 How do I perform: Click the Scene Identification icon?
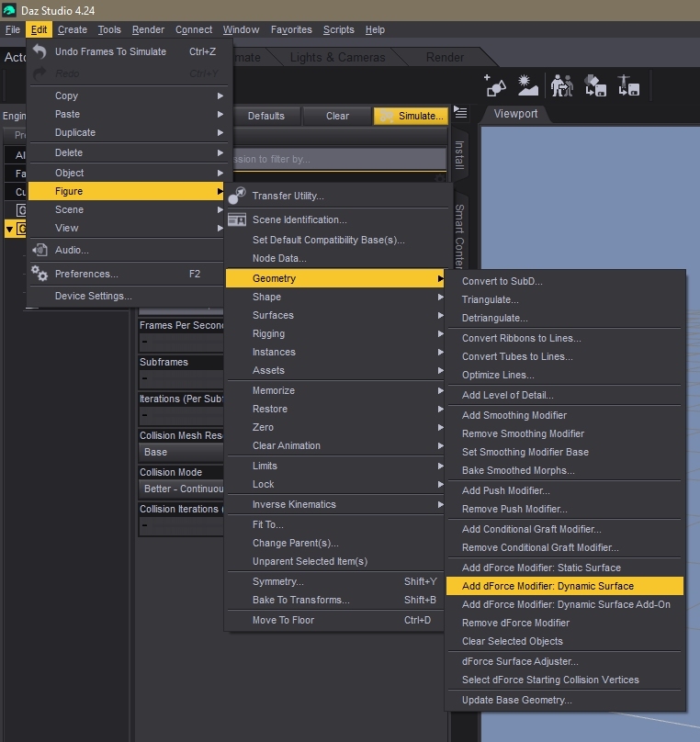[x=237, y=219]
